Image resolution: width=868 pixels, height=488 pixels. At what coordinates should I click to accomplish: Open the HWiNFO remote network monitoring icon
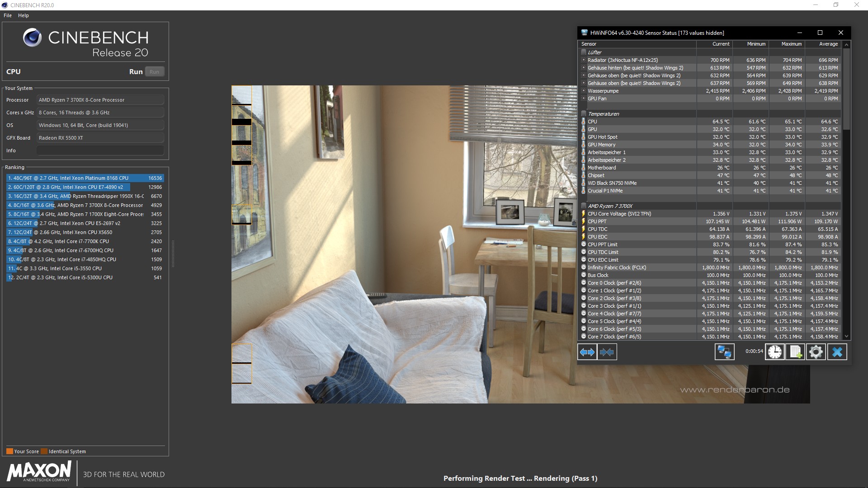coord(724,352)
